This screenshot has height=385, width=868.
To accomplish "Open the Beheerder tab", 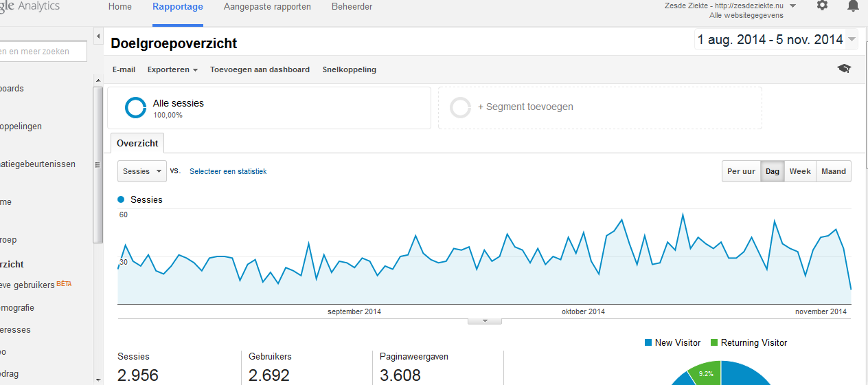I will tap(352, 7).
